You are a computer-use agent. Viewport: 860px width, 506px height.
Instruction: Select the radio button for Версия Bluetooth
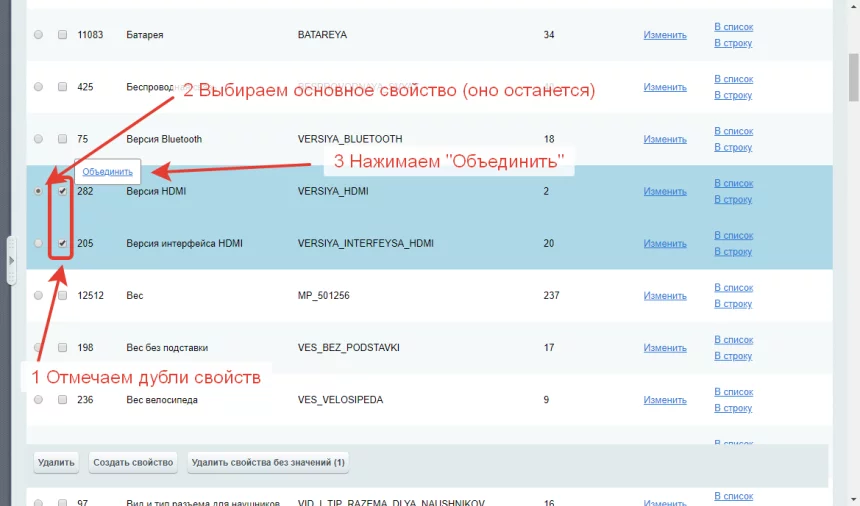[x=38, y=139]
